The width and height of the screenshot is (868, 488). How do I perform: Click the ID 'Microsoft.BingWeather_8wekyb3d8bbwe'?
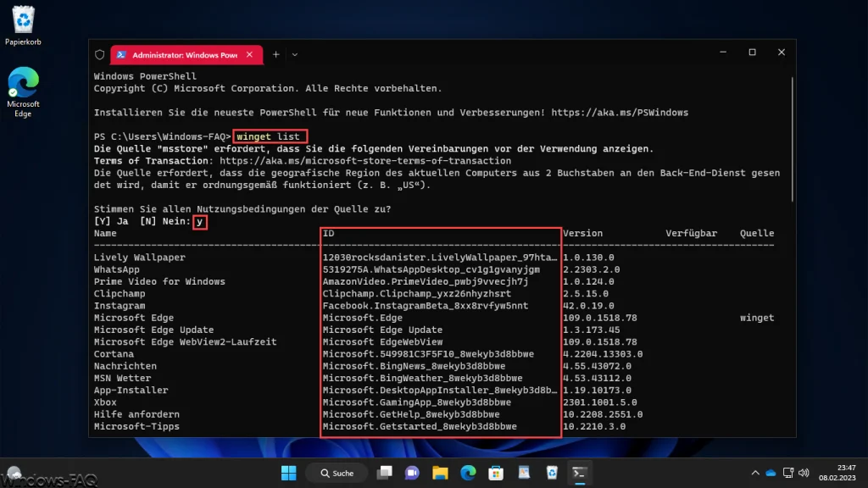pos(423,379)
